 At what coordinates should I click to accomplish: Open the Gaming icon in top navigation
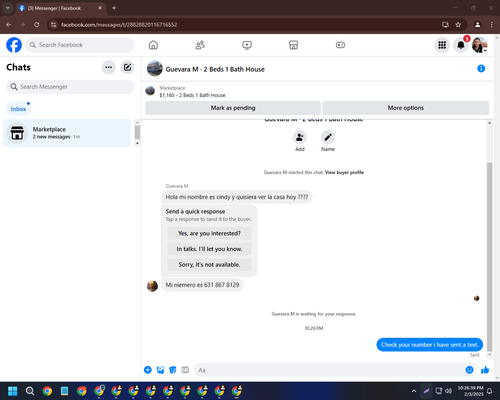pos(340,45)
